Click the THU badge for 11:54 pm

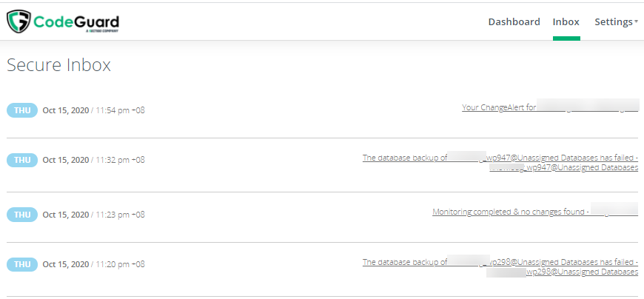22,110
